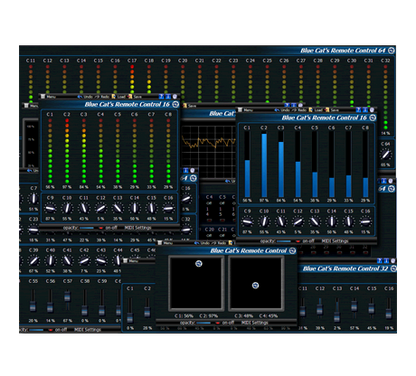Click round icon at right of blue-bar Remote Control 16 toolbar
Viewport: 416px width, 376px height.
tap(372, 110)
